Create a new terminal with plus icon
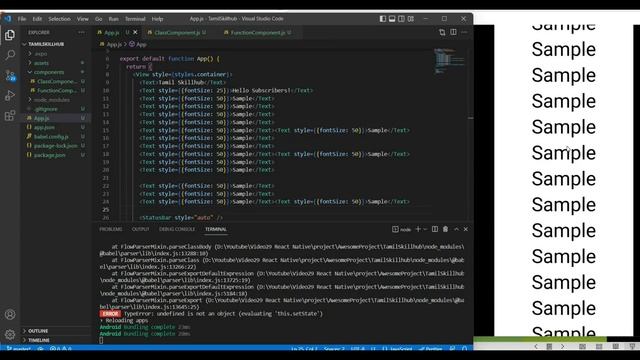The height and width of the screenshot is (360, 640). (x=418, y=229)
